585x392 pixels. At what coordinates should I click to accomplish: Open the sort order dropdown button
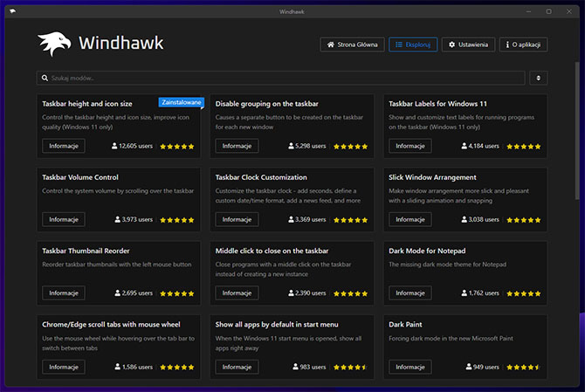click(538, 78)
